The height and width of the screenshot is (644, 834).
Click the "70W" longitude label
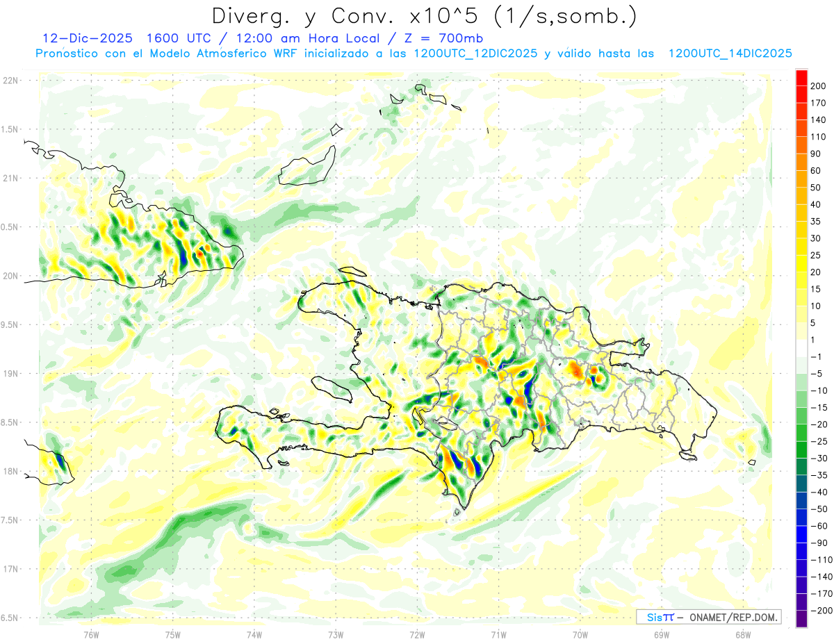[x=580, y=635]
